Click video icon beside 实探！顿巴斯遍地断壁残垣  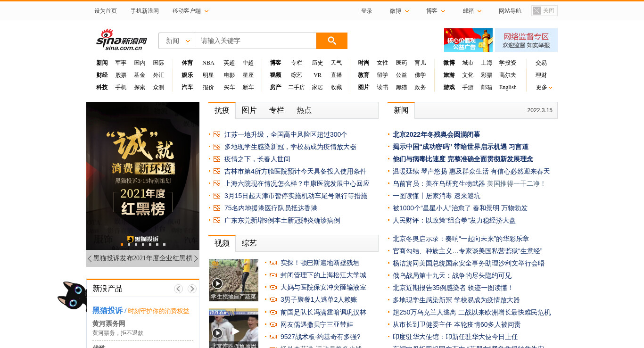pos(273,263)
